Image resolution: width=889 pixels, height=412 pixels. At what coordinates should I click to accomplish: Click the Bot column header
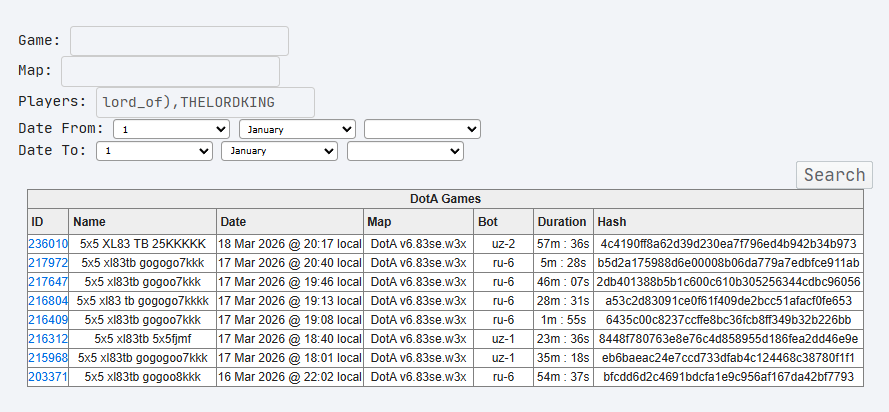(503, 222)
